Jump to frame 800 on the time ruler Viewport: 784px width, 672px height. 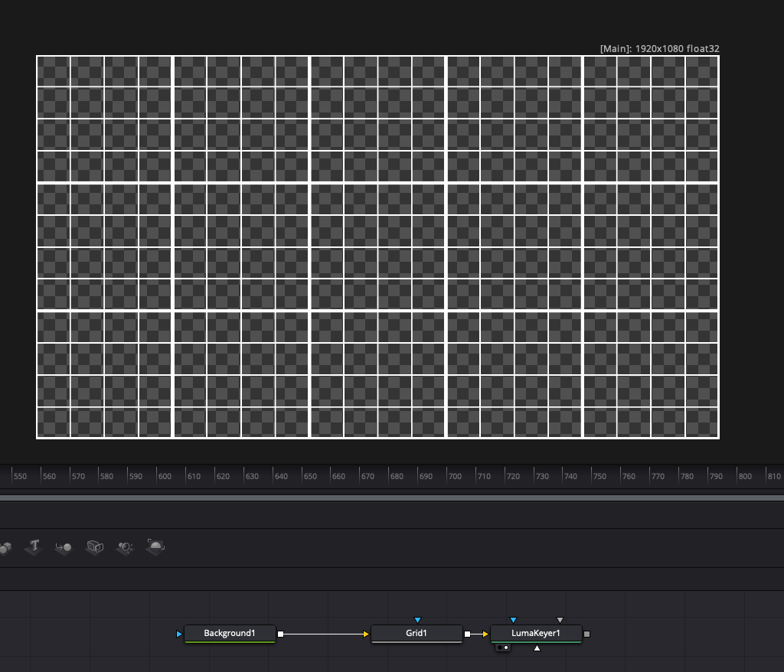click(x=745, y=476)
